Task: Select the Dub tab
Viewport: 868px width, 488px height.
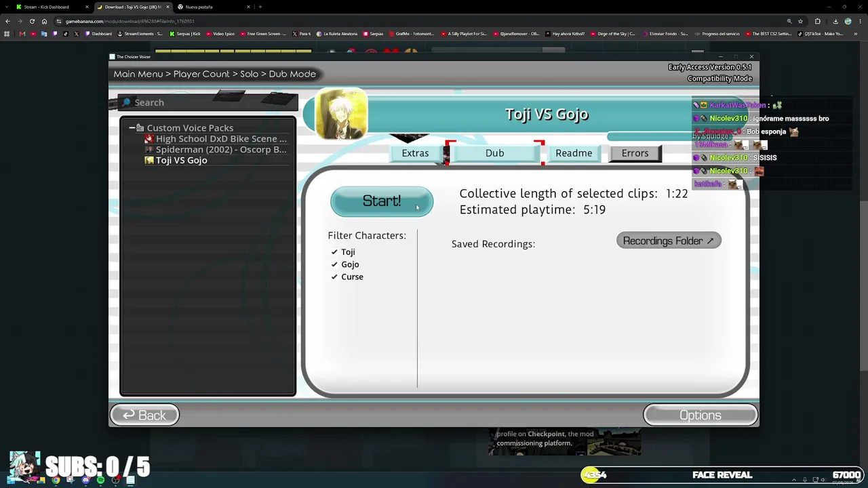Action: pos(494,153)
